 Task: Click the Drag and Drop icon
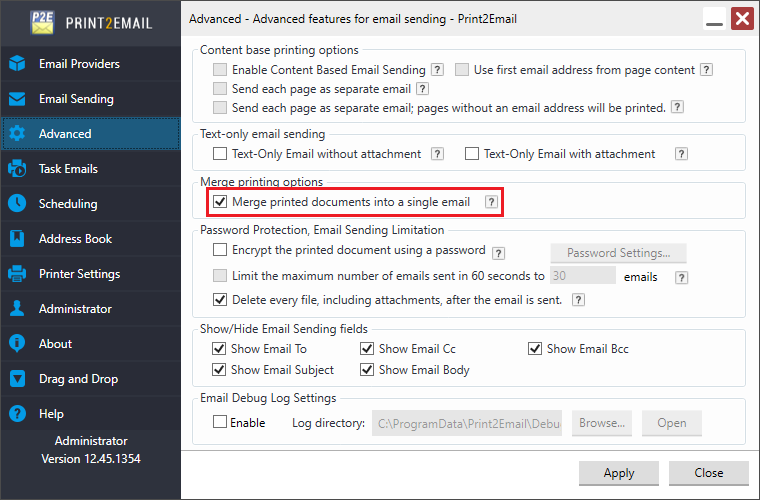[17, 379]
